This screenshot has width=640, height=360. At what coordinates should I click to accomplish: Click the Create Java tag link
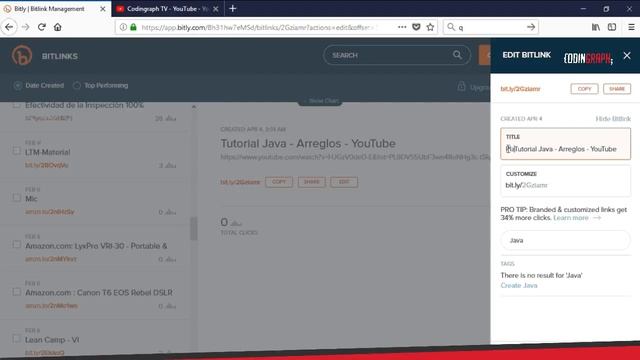[519, 285]
